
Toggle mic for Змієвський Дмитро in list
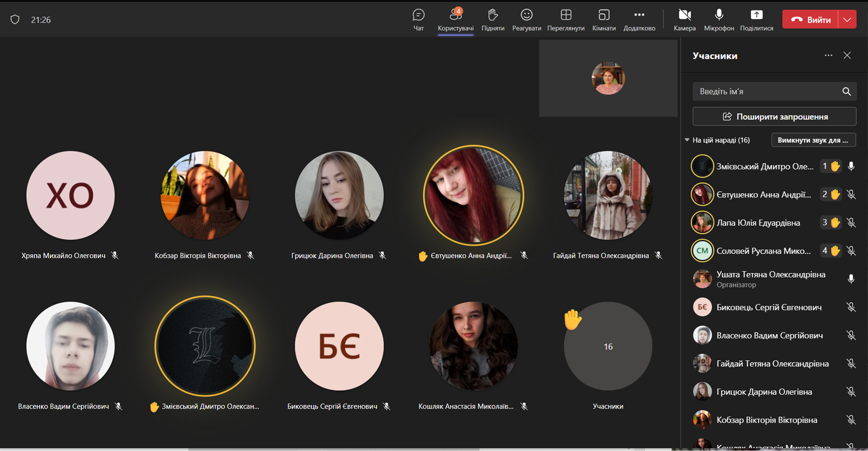coord(851,167)
